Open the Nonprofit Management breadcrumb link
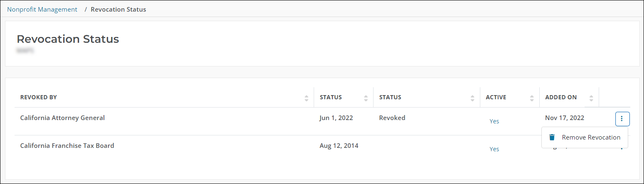 [42, 9]
